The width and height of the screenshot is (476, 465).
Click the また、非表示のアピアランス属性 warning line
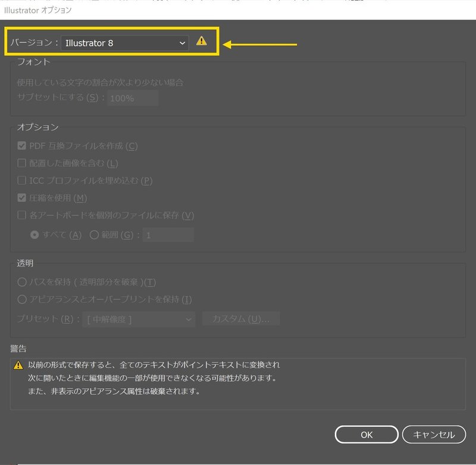(114, 391)
